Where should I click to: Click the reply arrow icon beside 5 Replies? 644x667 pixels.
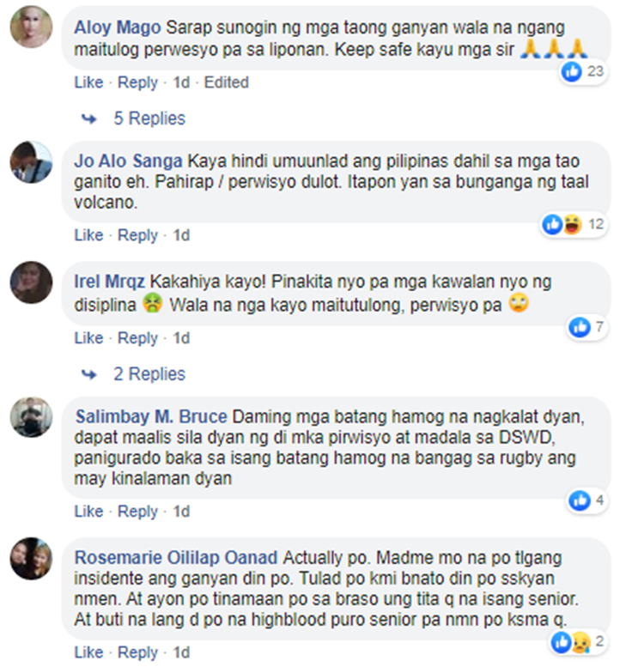point(89,118)
